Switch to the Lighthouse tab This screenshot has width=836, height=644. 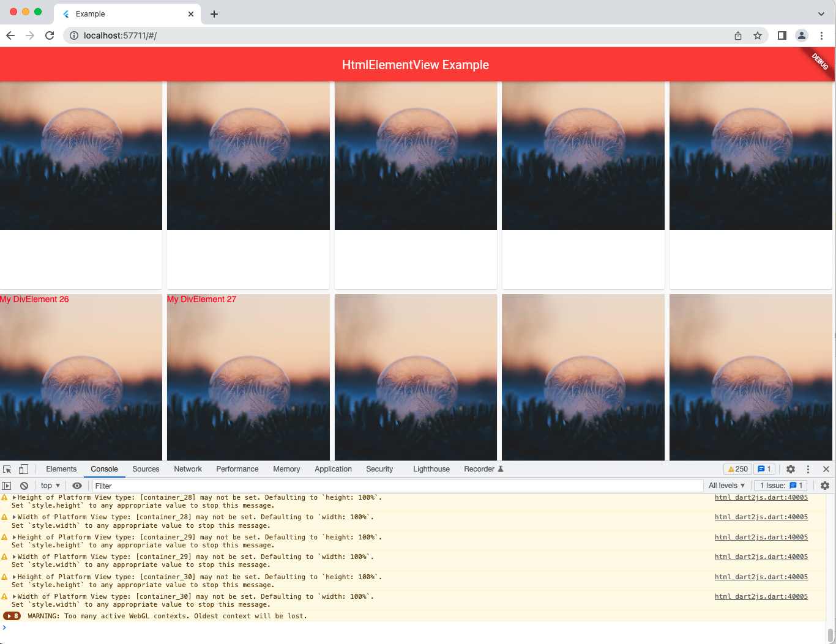(x=431, y=468)
